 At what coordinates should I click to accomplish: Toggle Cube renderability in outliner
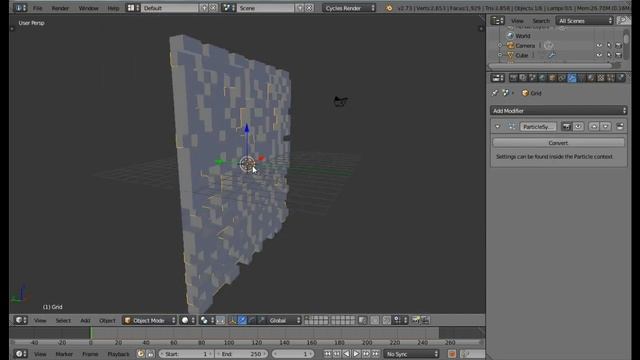coord(618,55)
